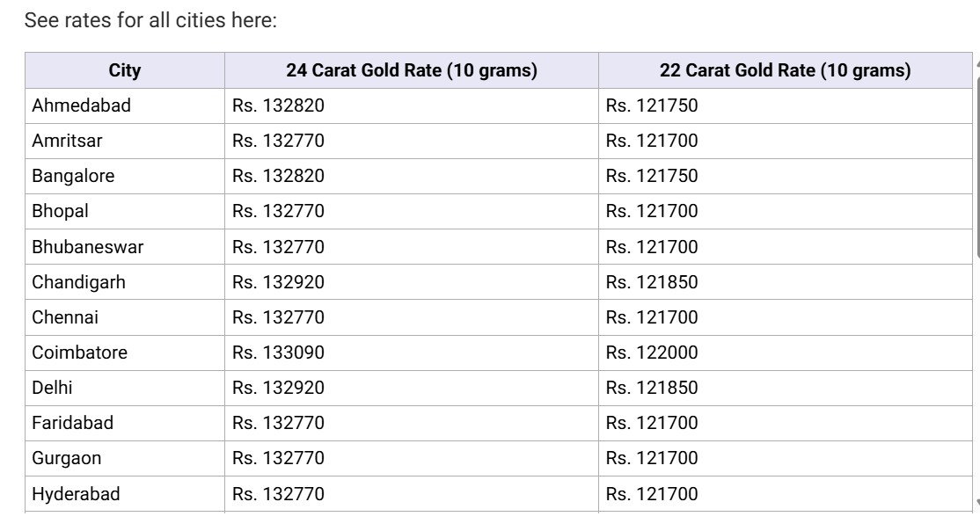Click the Hyderabad city cell
980x531 pixels.
(x=76, y=494)
